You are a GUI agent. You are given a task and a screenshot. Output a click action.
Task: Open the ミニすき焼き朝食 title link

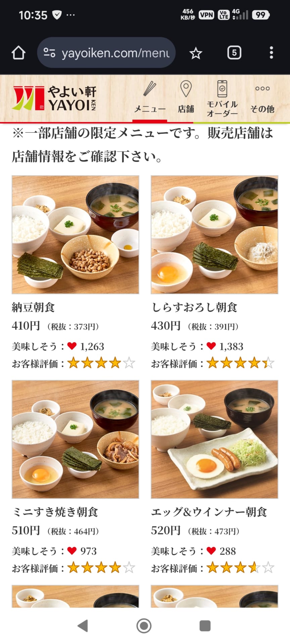[x=55, y=512]
